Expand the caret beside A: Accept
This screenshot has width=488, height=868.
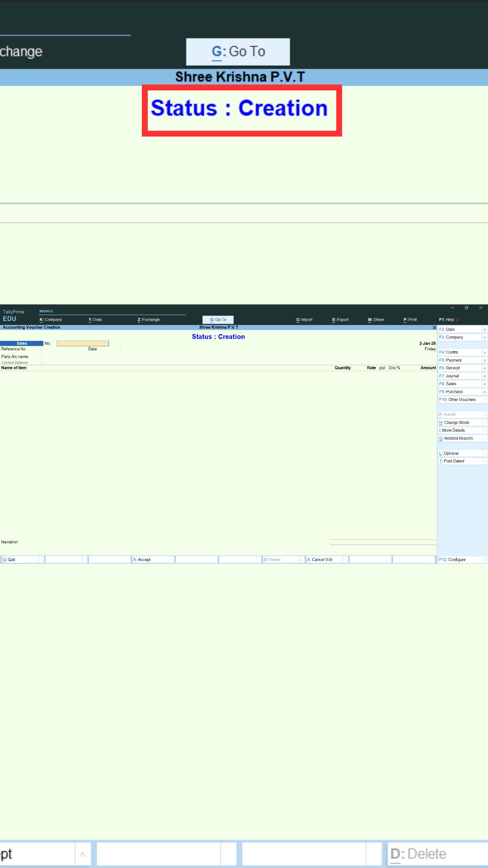(172, 560)
